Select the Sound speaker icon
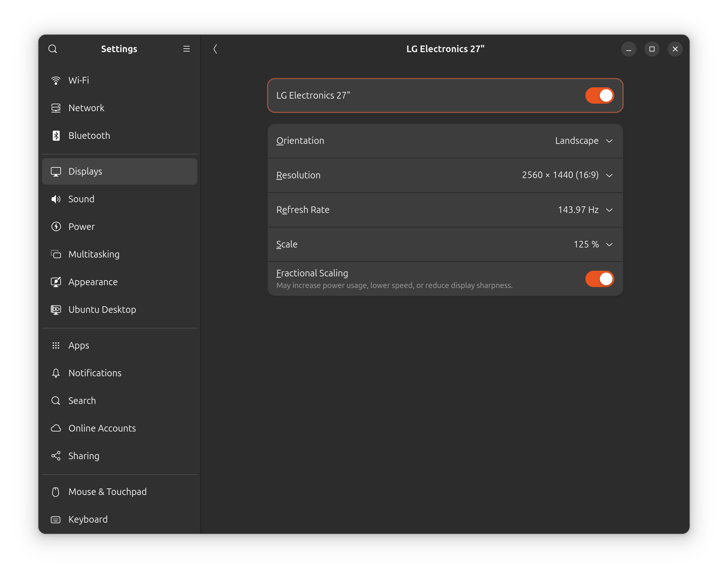The image size is (728, 576). (x=56, y=199)
